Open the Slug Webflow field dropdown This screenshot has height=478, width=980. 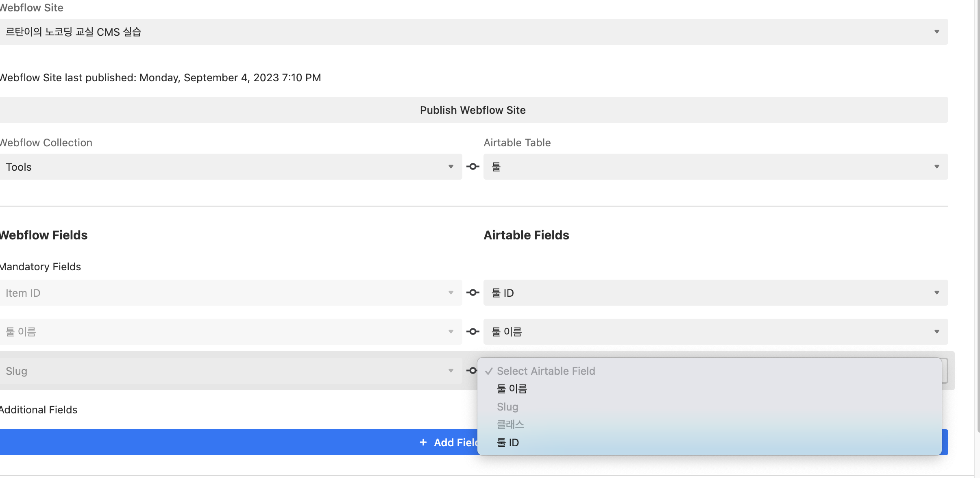[x=231, y=371]
